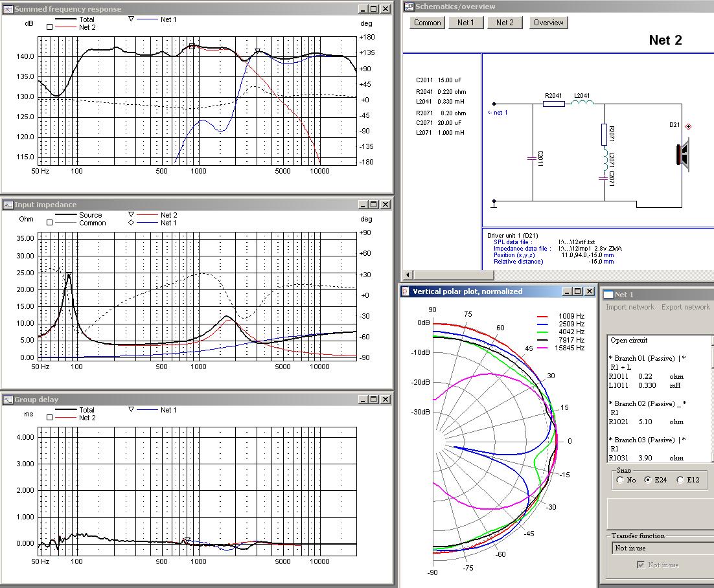Viewport: 714px width, 588px height.
Task: Click the C2011 capacitor symbol
Action: tap(533, 157)
